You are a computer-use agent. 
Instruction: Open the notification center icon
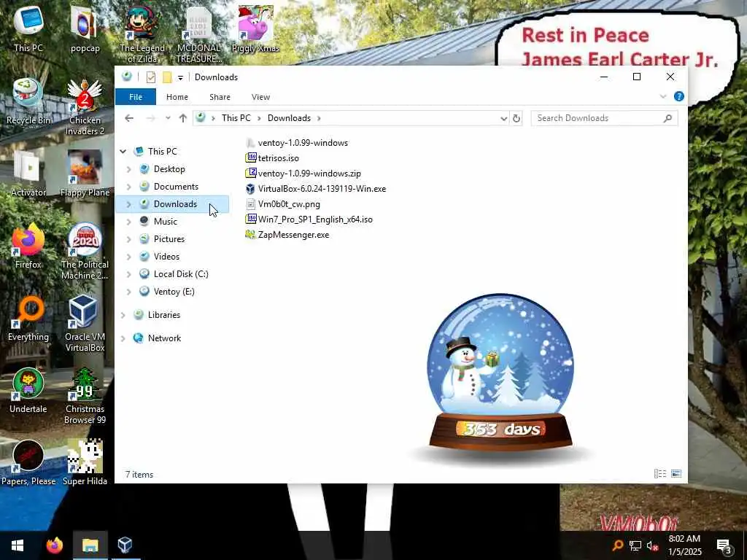[x=724, y=545]
